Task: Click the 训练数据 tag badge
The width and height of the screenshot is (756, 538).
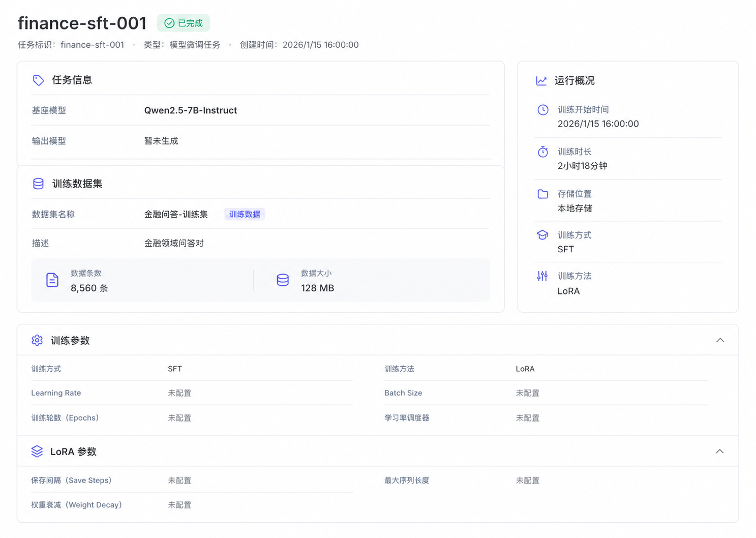Action: [245, 214]
